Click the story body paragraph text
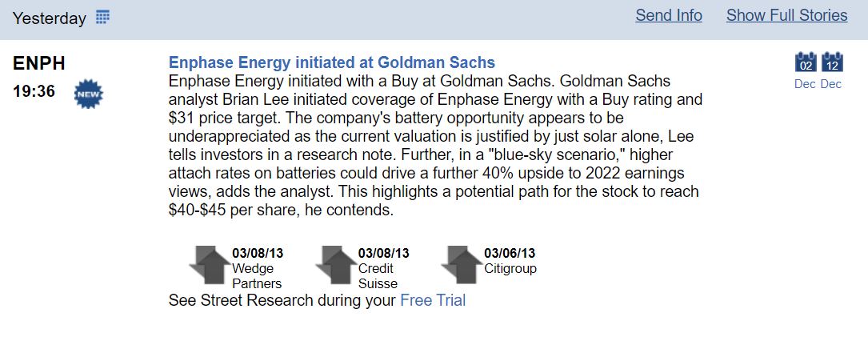Screen dimensions: 868x341 tap(432, 146)
